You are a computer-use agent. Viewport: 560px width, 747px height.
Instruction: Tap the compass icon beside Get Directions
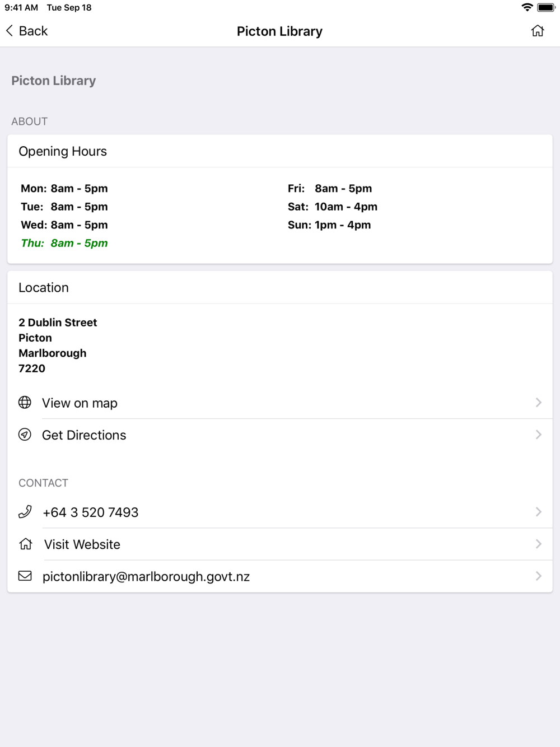click(x=25, y=435)
